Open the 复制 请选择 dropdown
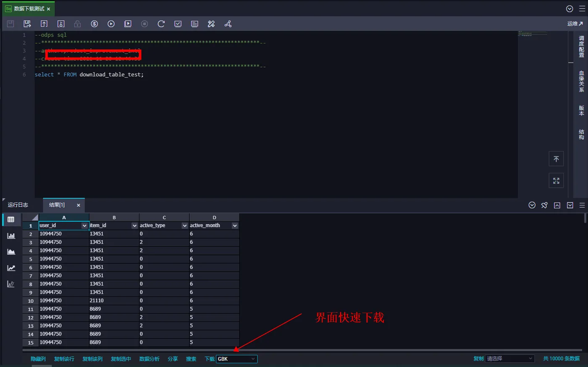This screenshot has width=588, height=367. click(x=510, y=359)
